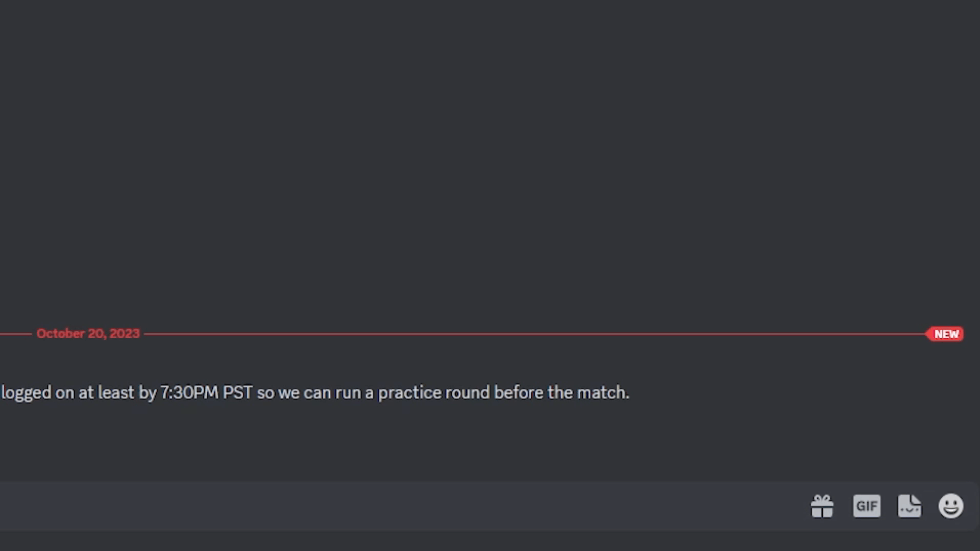Open emoji panel from the composer

(x=951, y=506)
